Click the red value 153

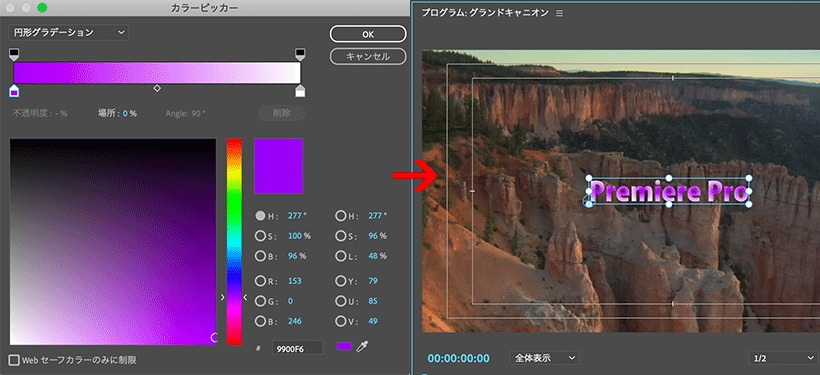point(294,281)
